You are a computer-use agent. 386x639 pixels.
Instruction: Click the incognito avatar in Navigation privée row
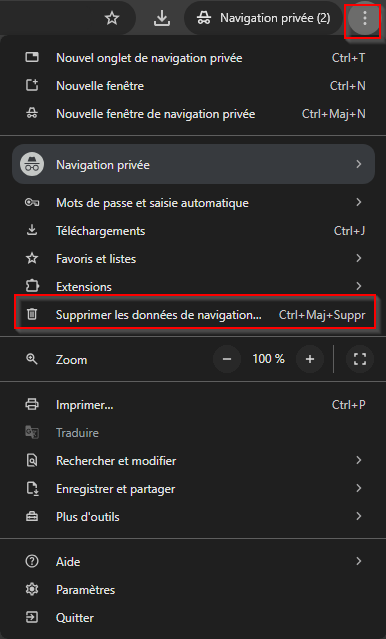[x=32, y=164]
